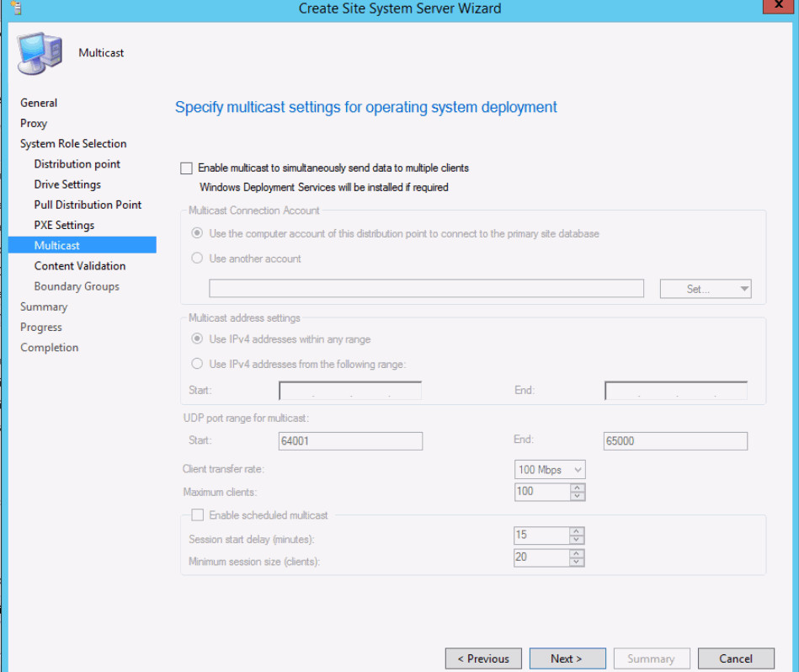Image resolution: width=799 pixels, height=672 pixels.
Task: Select Use another account radio button
Action: click(x=197, y=259)
